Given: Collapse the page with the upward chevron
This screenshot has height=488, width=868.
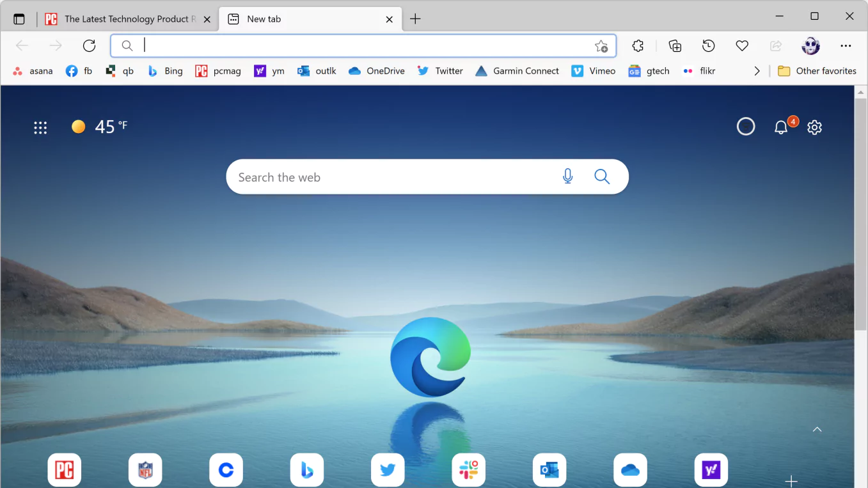Looking at the screenshot, I should [x=817, y=429].
